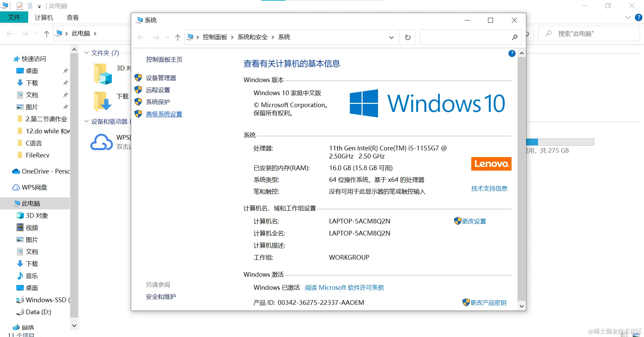Select 3D 对象 in navigation pane
Viewport: 644px width, 337px height.
[37, 216]
